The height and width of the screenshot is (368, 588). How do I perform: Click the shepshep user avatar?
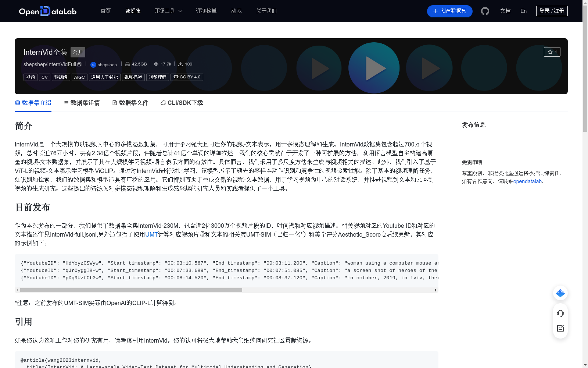[x=93, y=65]
